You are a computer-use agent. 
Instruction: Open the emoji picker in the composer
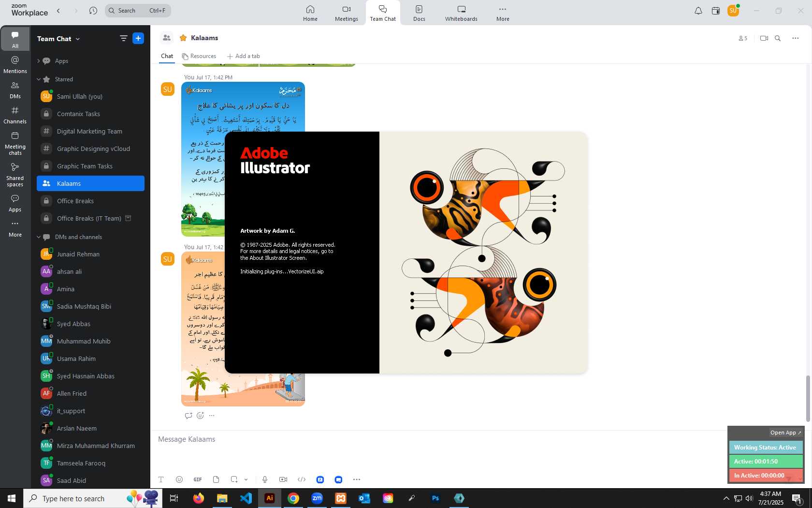(179, 479)
